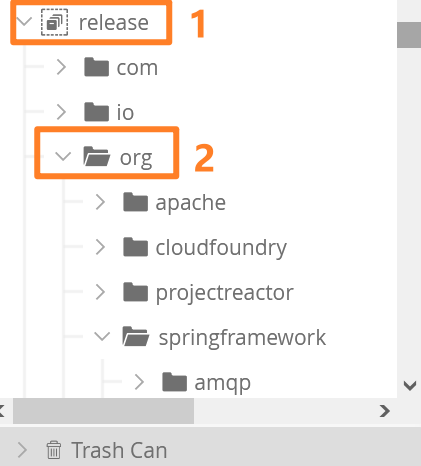421x466 pixels.
Task: Collapse the springframework folder
Action: 102,336
